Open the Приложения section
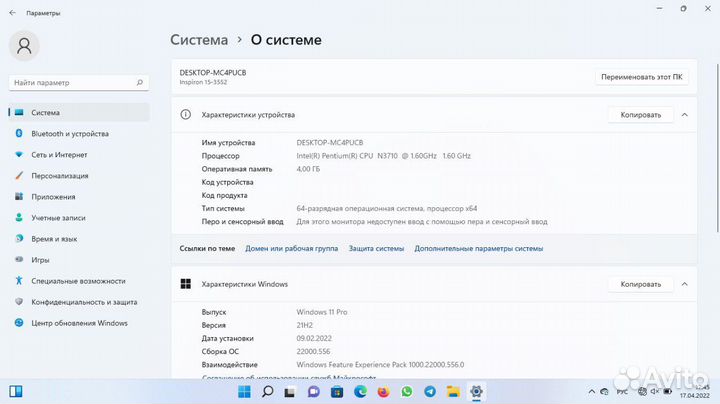 [x=79, y=196]
